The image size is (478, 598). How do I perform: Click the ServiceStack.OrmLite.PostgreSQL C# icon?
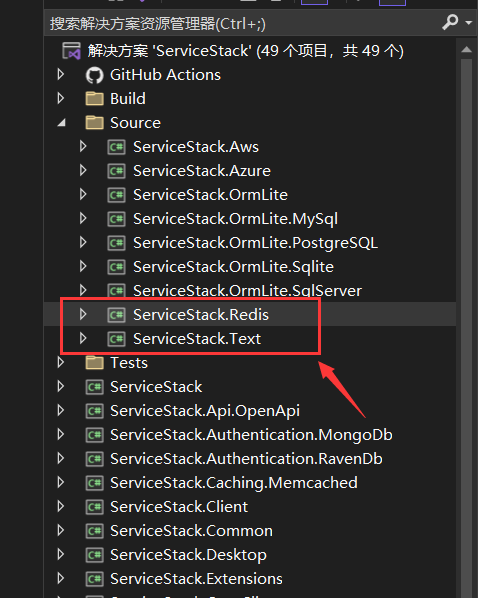[116, 243]
